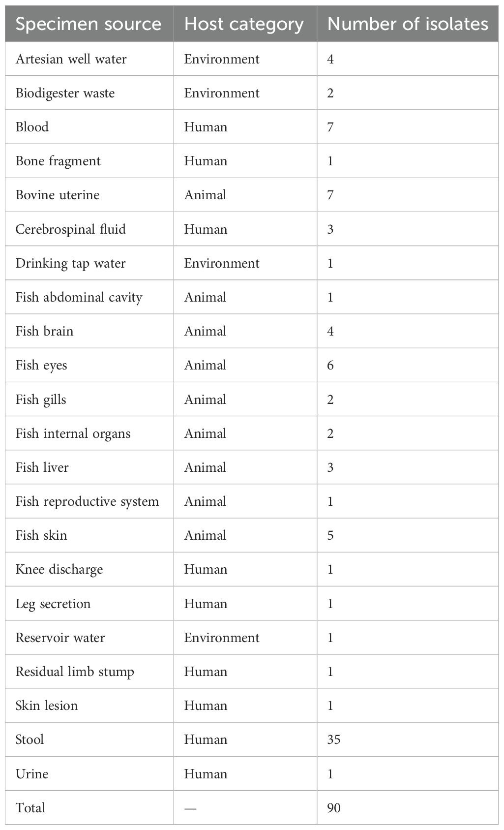The height and width of the screenshot is (830, 504).
Task: Click the Urine specimen cell
Action: pos(32,774)
